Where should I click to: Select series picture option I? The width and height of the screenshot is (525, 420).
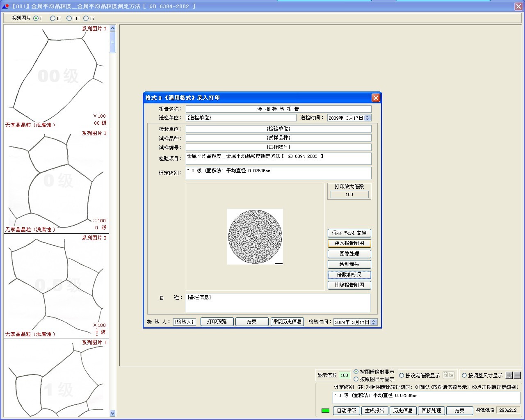(36, 18)
